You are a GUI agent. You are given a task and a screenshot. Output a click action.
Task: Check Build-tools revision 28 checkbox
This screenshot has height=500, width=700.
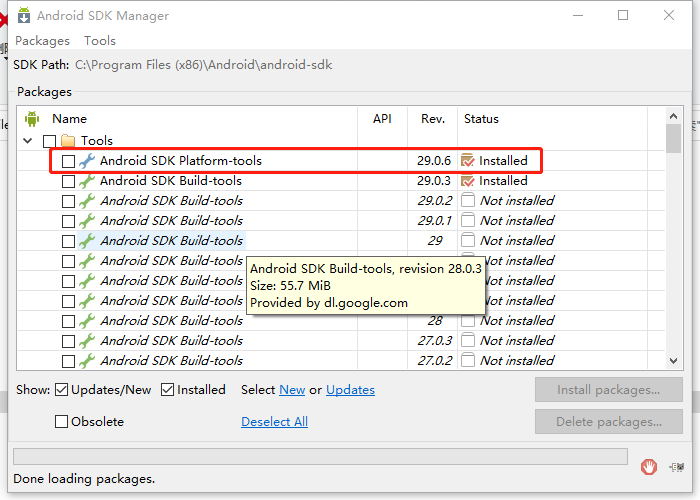68,321
